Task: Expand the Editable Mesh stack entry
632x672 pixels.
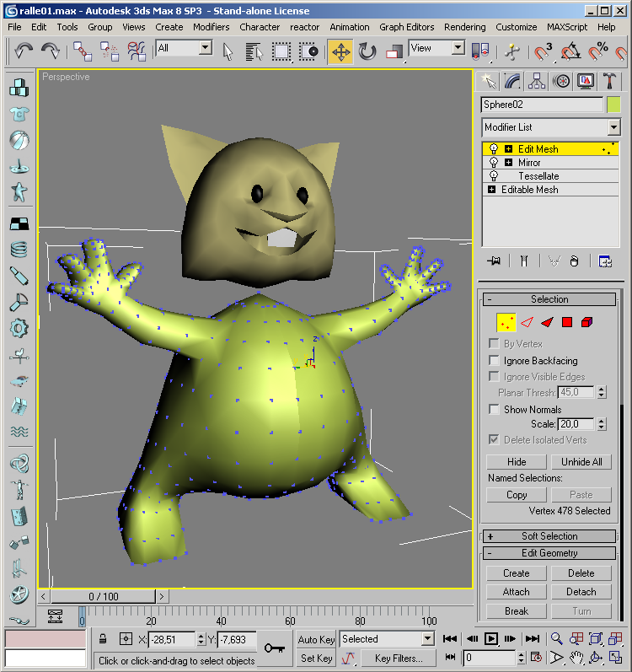Action: click(491, 190)
